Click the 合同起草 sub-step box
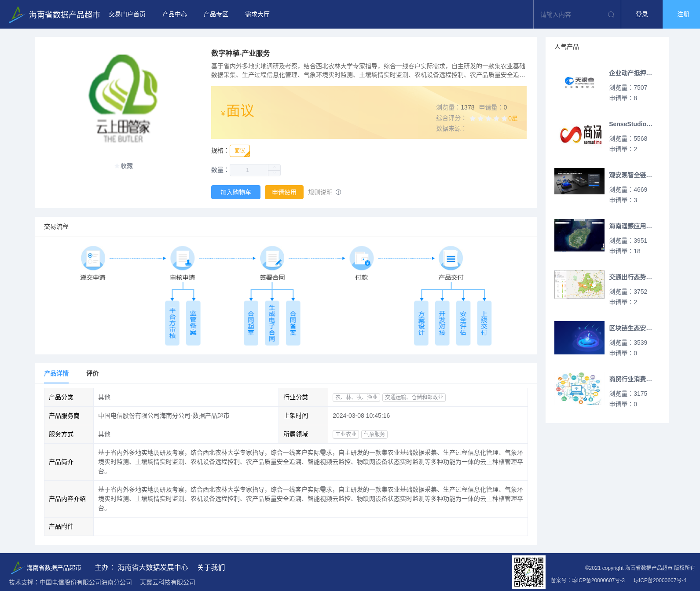Image resolution: width=700 pixels, height=591 pixels. [x=251, y=323]
